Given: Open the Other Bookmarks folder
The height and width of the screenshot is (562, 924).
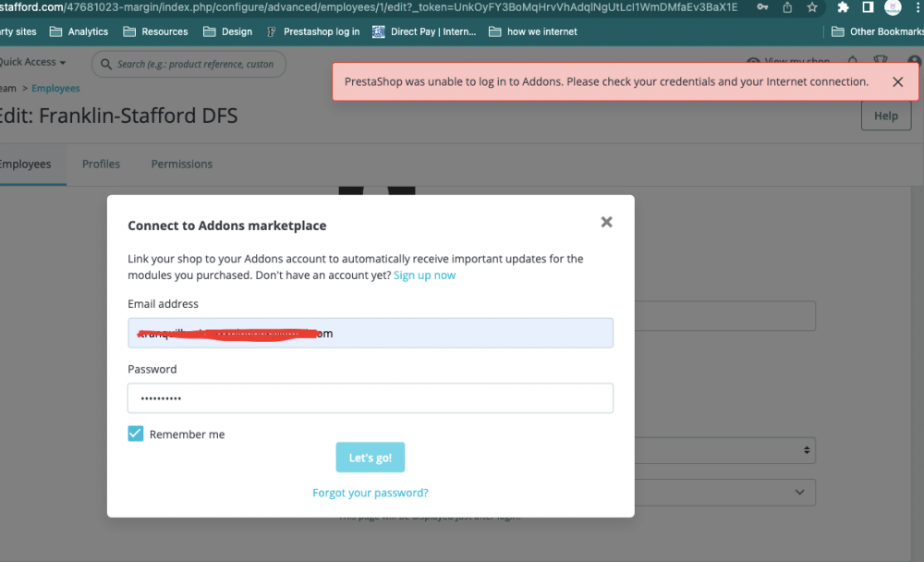Looking at the screenshot, I should click(877, 31).
